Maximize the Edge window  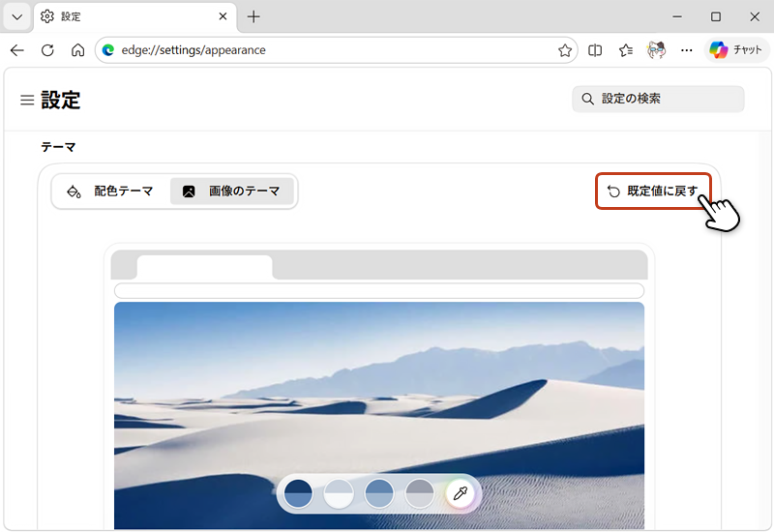pos(716,16)
